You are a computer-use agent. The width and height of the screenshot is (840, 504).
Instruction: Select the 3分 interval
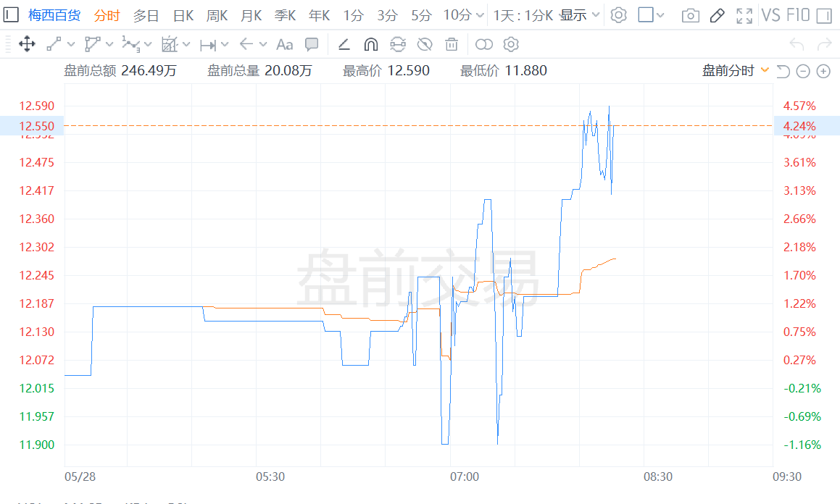[x=387, y=15]
